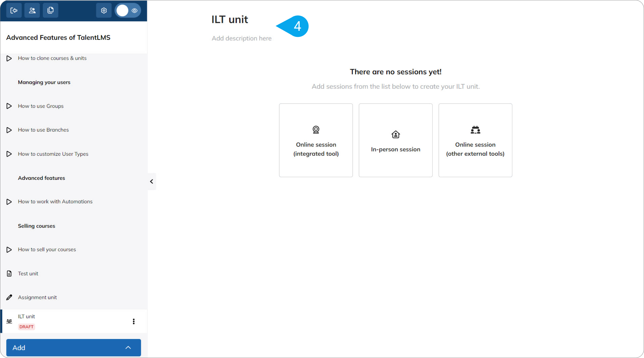Open How to sell your courses unit
Viewport: 644px width, 358px height.
click(x=47, y=249)
